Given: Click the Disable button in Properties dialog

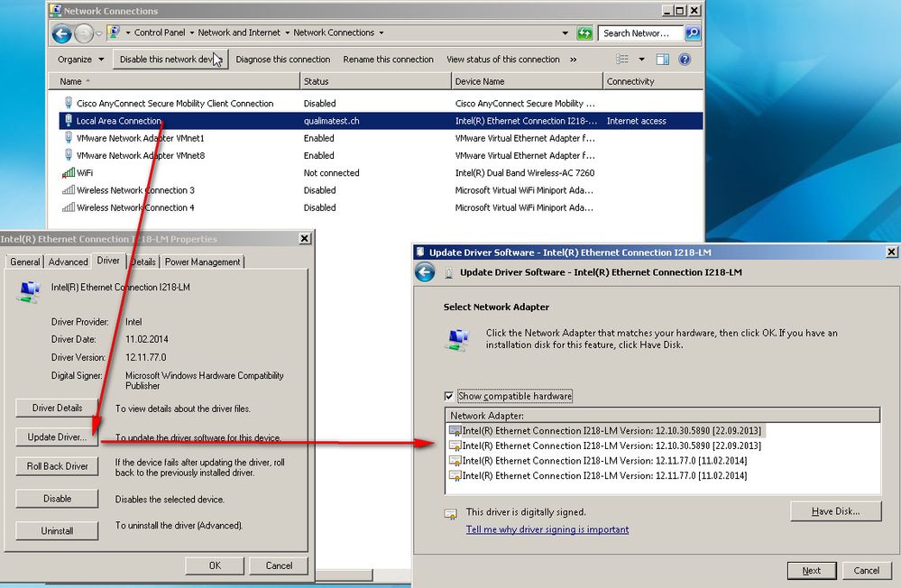Looking at the screenshot, I should pyautogui.click(x=57, y=499).
